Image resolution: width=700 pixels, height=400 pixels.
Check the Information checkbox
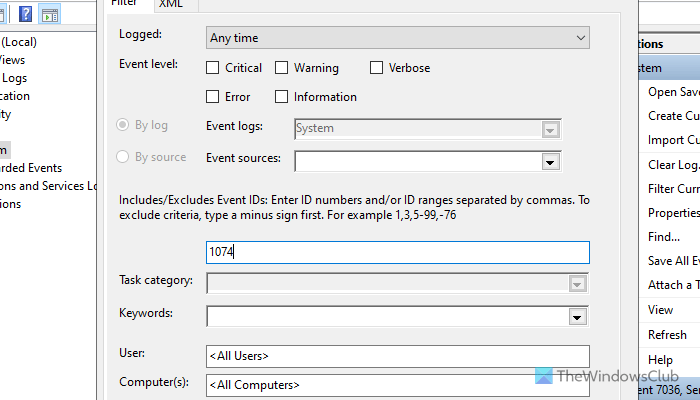(282, 97)
